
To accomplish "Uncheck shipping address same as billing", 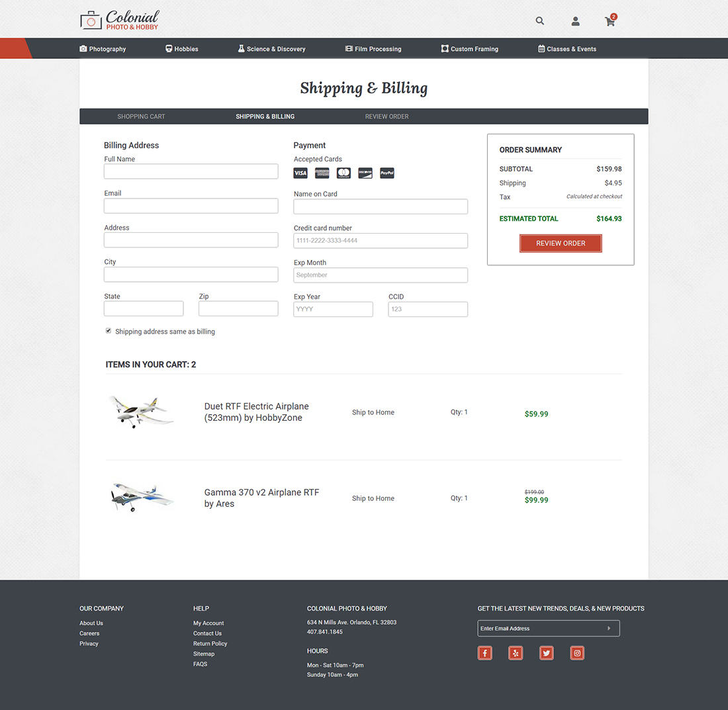I will 108,330.
